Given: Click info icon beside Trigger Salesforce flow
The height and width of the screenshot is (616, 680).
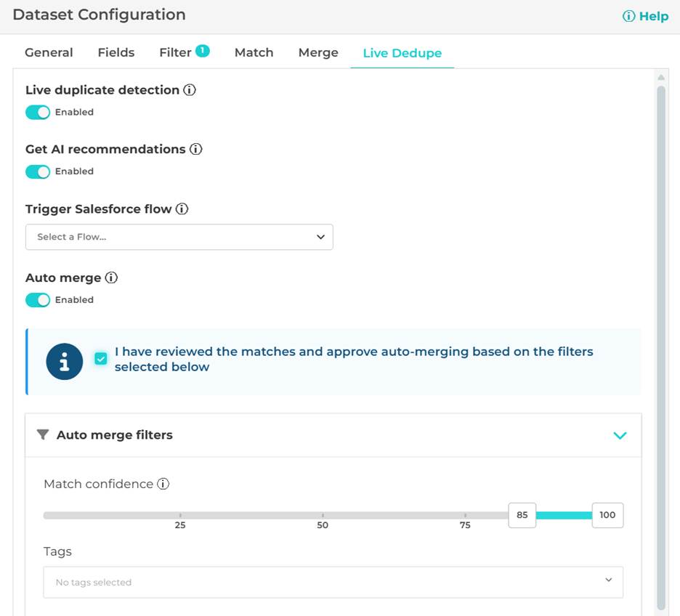Looking at the screenshot, I should 182,209.
